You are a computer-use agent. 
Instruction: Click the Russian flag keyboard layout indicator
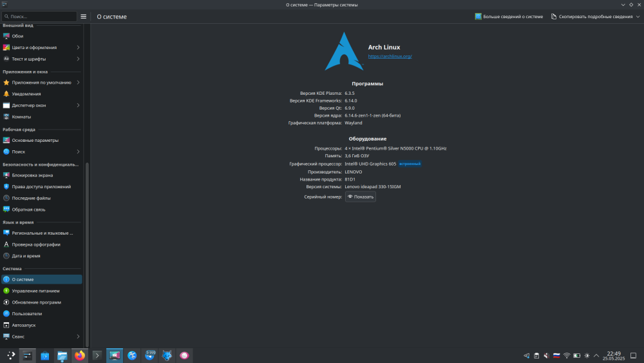[x=556, y=356]
